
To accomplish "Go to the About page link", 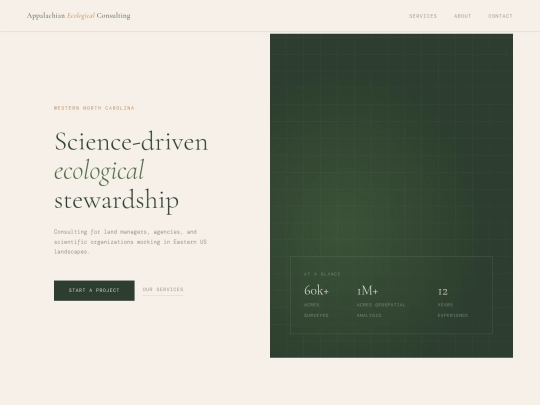I will click(462, 16).
